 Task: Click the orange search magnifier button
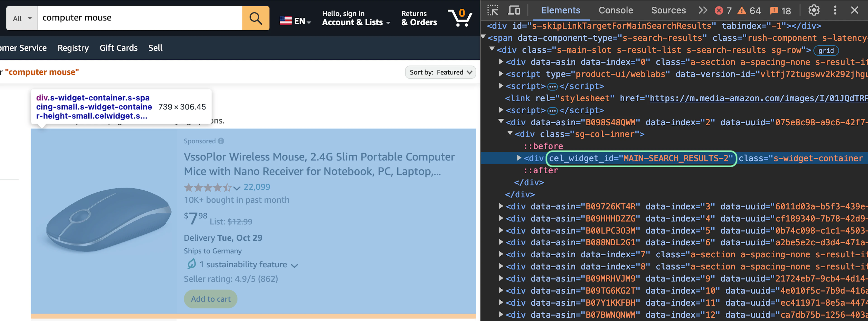tap(255, 18)
